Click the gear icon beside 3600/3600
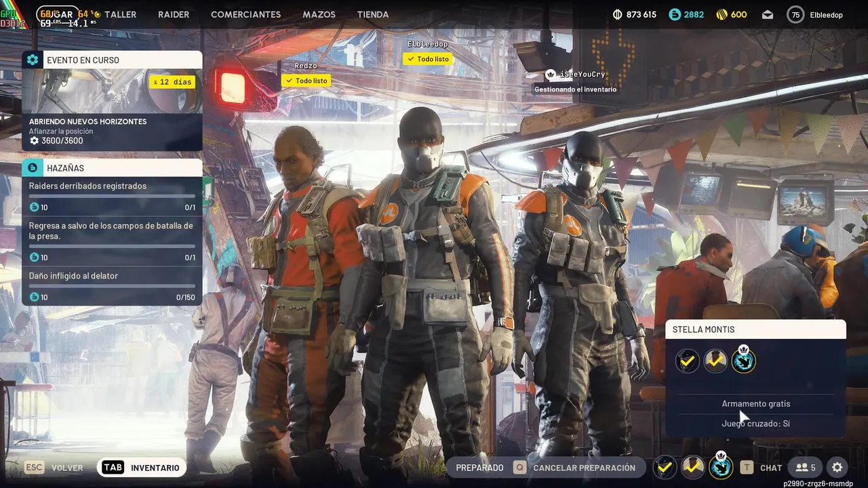868x488 pixels. [x=34, y=141]
